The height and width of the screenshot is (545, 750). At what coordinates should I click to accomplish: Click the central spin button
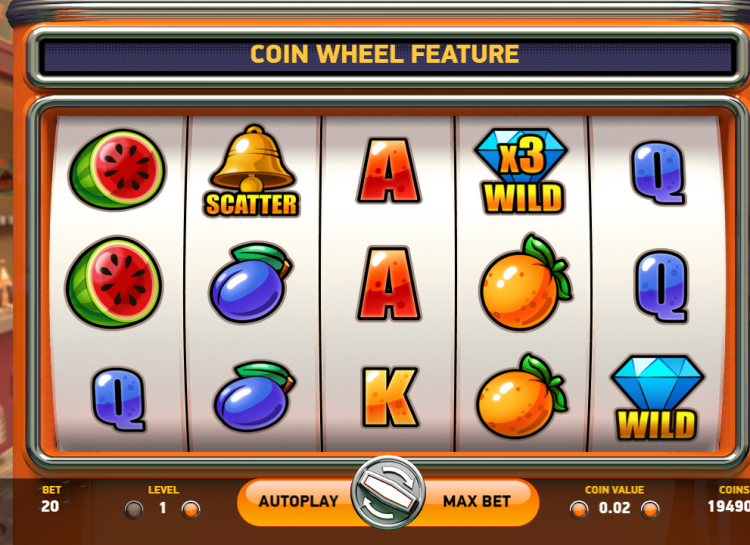tap(387, 493)
